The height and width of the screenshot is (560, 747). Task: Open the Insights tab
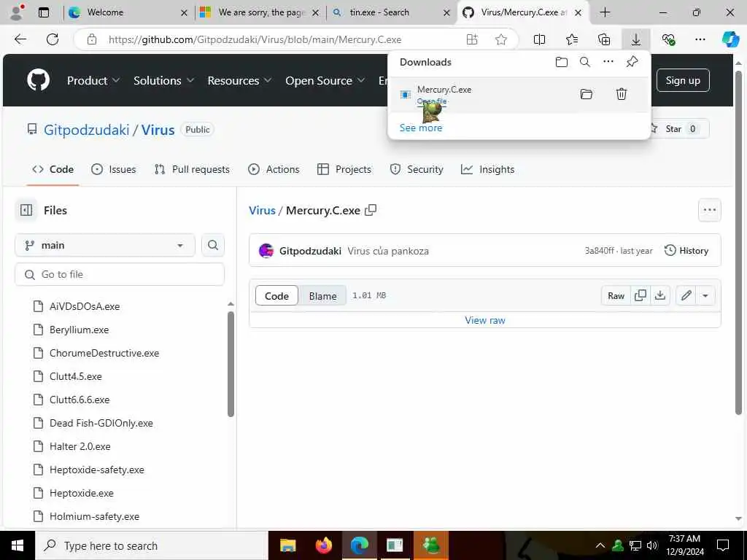[488, 169]
